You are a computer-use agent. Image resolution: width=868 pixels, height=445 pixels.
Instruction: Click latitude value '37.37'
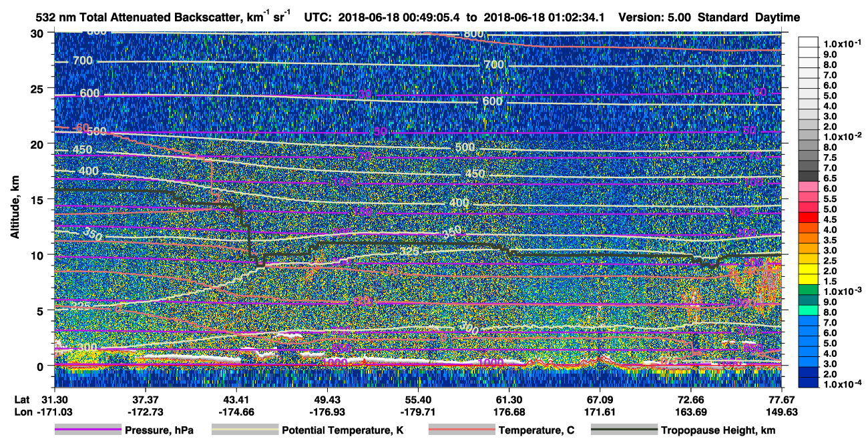[145, 400]
